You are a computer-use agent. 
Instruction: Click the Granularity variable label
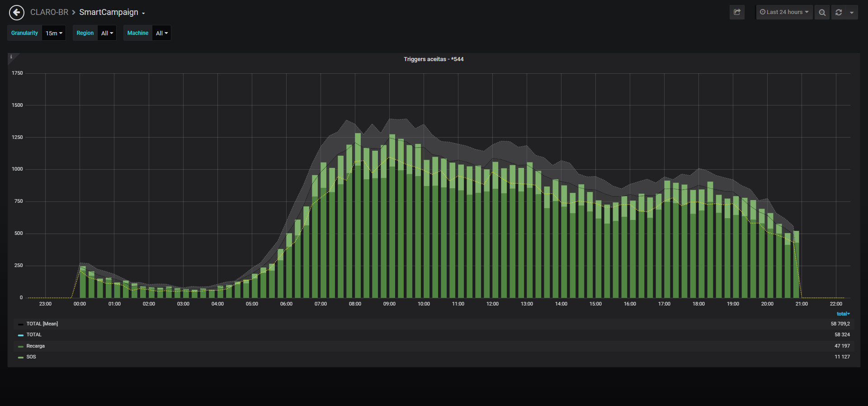click(24, 33)
